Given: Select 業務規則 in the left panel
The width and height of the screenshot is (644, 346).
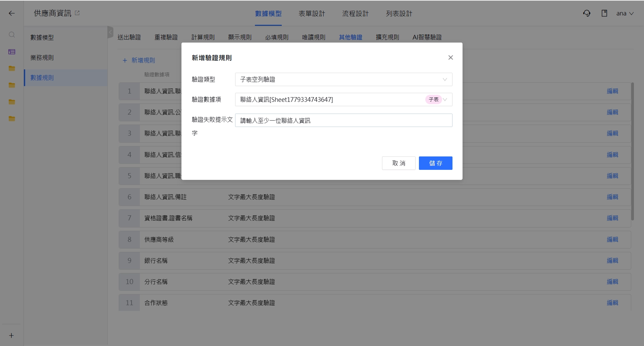Looking at the screenshot, I should tap(66, 58).
